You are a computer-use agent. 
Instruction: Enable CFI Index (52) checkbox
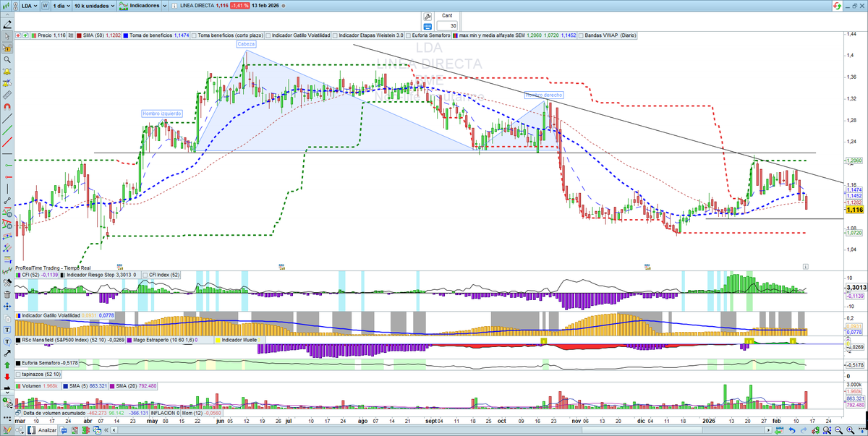click(x=145, y=275)
